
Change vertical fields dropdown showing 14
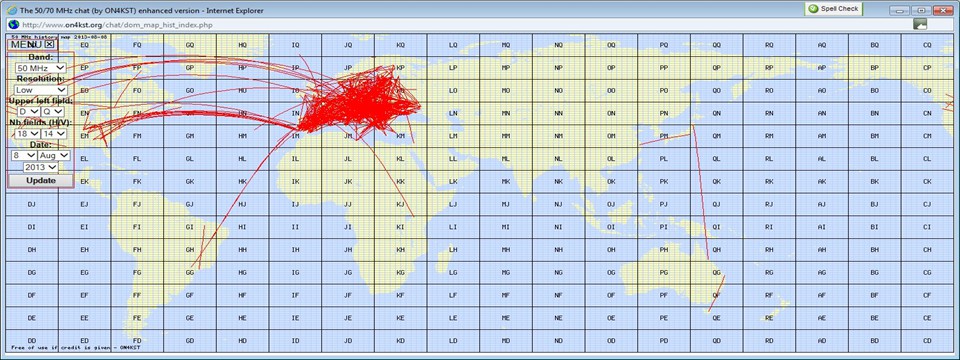[53, 133]
